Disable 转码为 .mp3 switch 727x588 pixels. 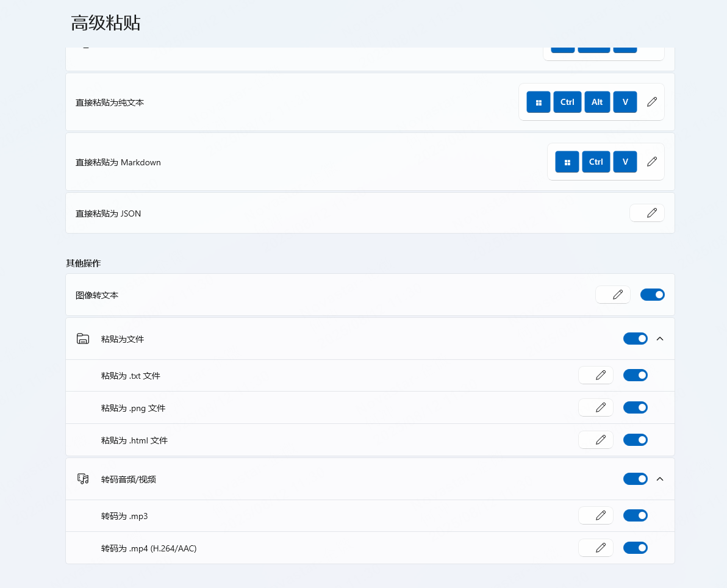pyautogui.click(x=635, y=515)
